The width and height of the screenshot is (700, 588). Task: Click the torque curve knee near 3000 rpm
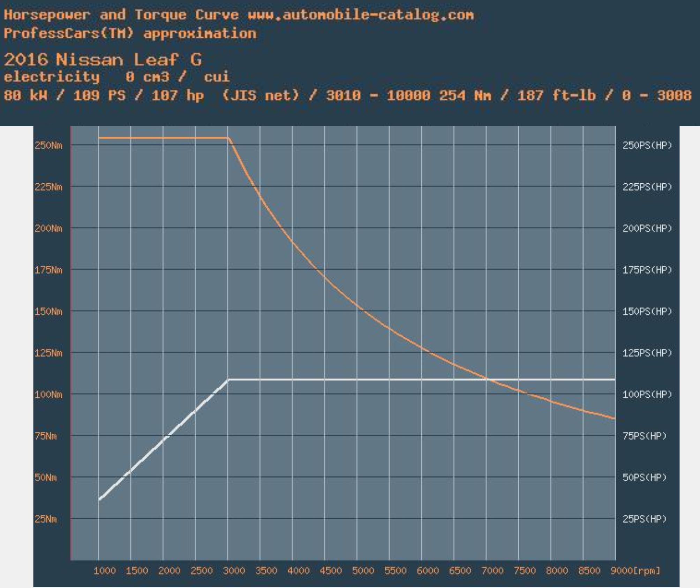[x=229, y=139]
